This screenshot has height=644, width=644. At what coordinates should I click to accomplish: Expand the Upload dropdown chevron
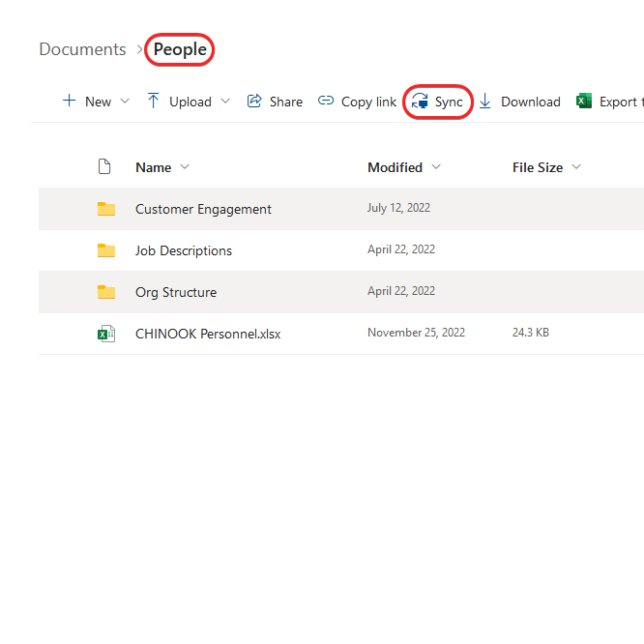click(225, 102)
